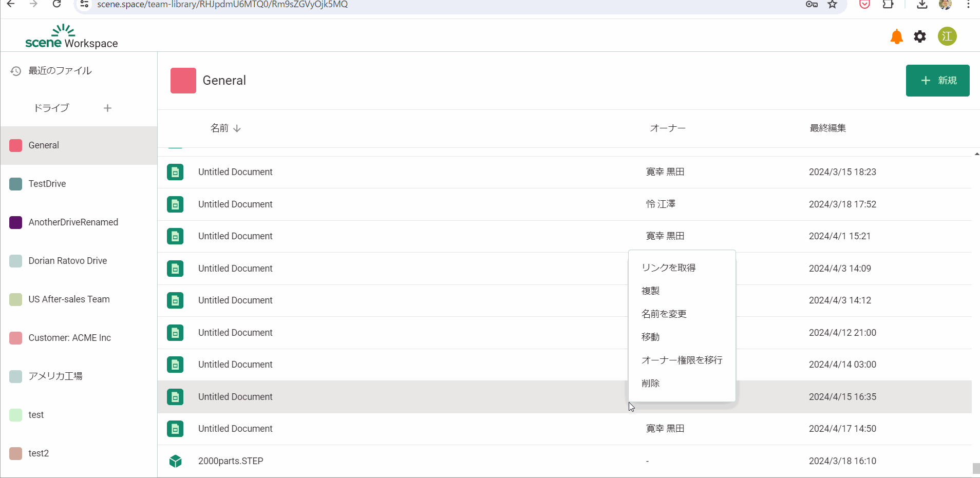Click 削除 in the context menu

(650, 383)
